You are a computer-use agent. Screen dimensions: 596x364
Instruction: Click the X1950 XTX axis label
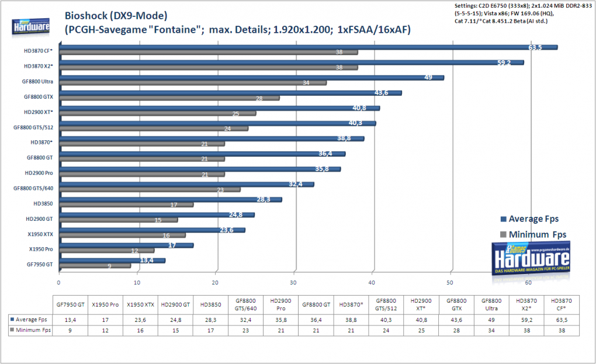(x=40, y=234)
